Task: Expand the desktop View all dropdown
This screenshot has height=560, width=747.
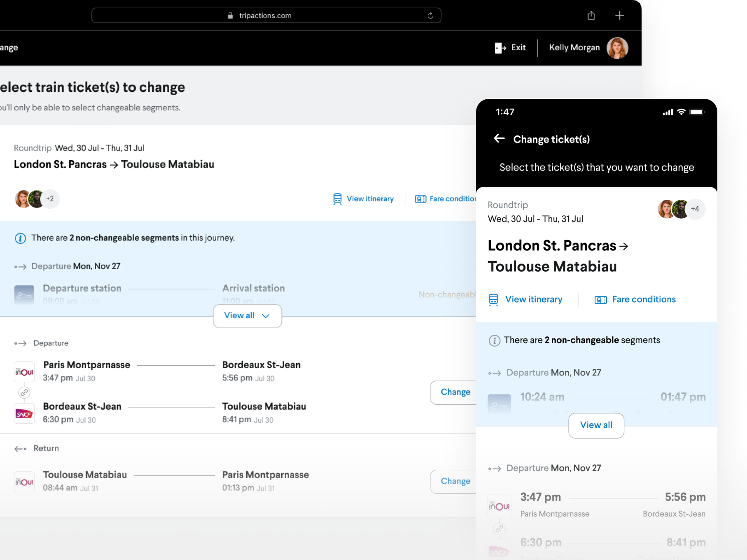Action: [247, 316]
